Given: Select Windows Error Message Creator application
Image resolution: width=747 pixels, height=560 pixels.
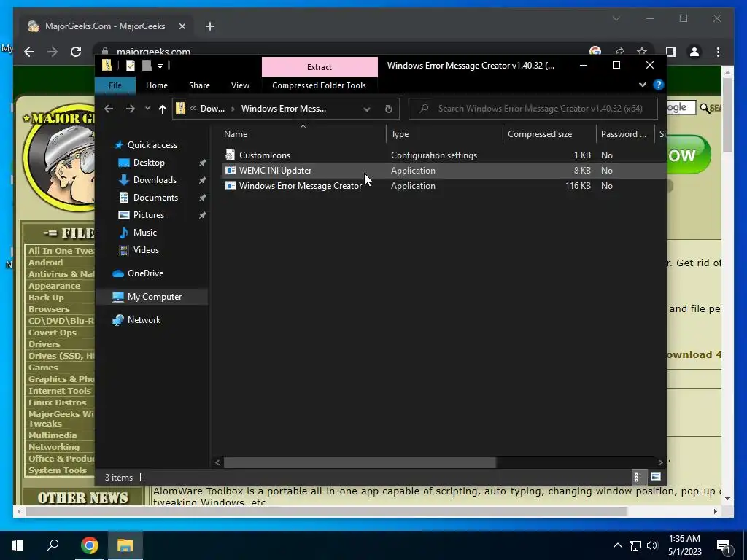Looking at the screenshot, I should pos(300,186).
